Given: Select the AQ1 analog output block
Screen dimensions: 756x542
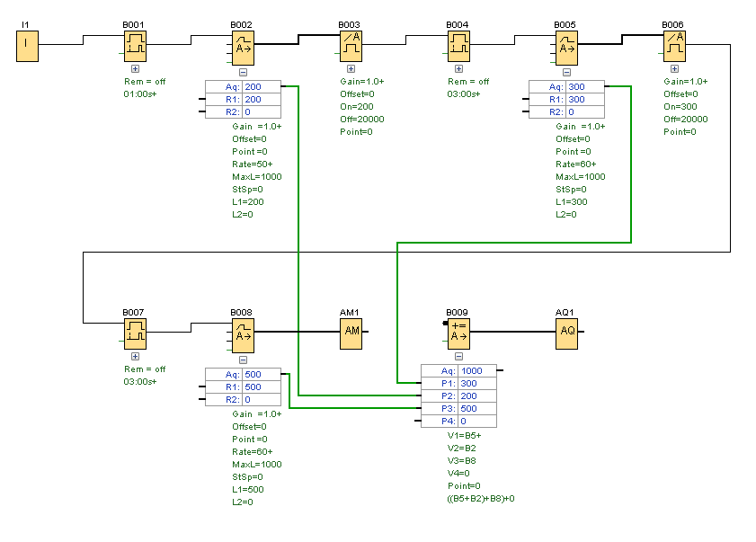Looking at the screenshot, I should [567, 333].
